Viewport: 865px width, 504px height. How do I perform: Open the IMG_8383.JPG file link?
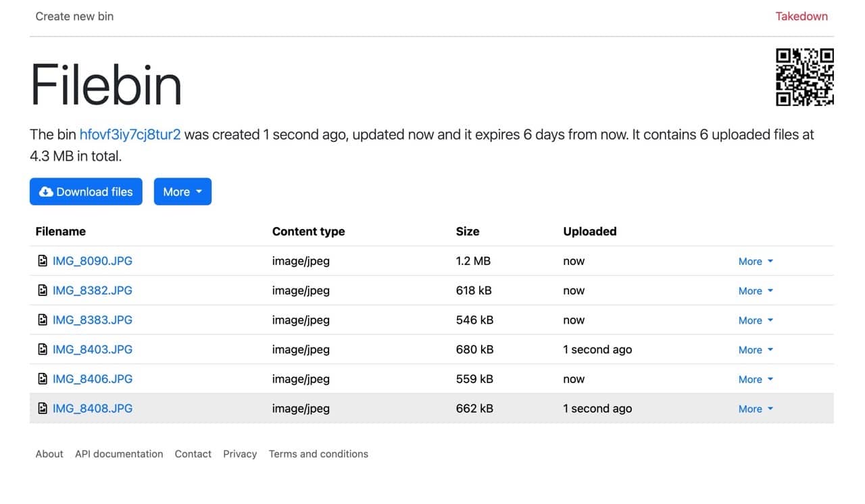93,320
